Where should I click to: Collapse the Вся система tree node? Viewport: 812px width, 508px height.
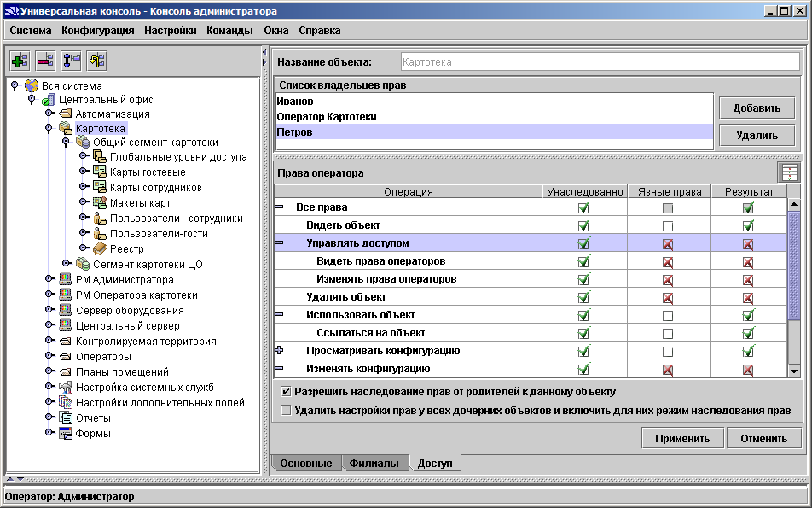14,85
